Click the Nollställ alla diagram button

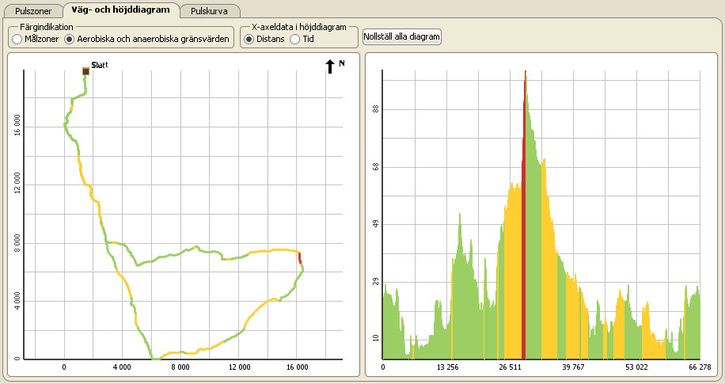[x=402, y=37]
